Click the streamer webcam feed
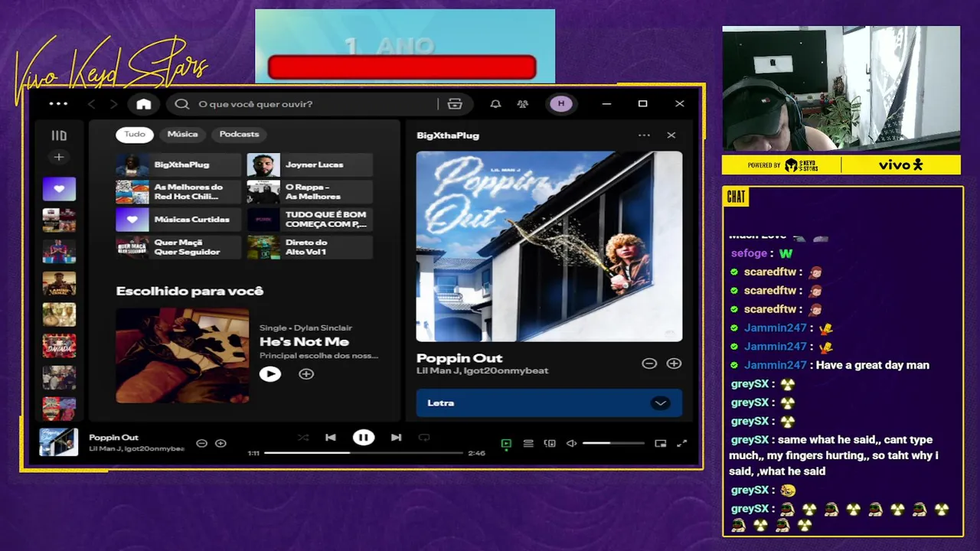Viewport: 980px width, 551px height. 841,89
